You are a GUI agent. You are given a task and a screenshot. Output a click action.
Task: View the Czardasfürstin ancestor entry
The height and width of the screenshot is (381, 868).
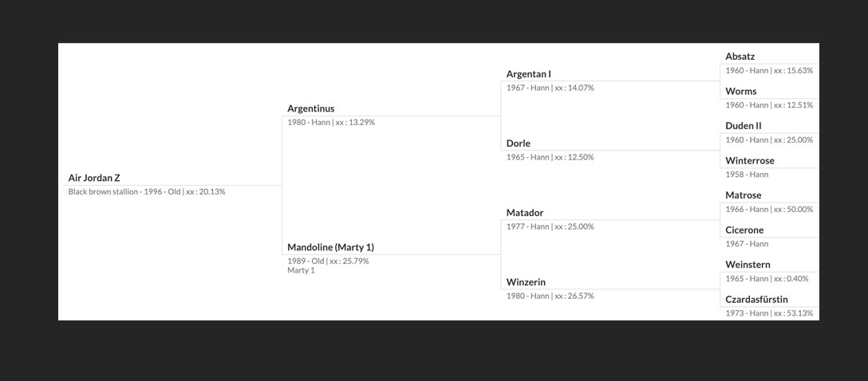[x=756, y=300]
